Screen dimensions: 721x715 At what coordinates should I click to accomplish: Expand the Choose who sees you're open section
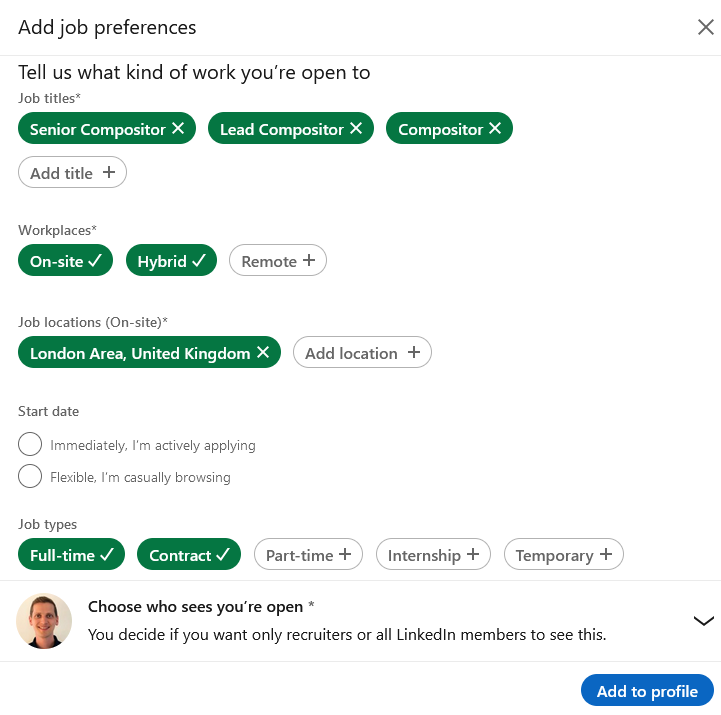[703, 621]
